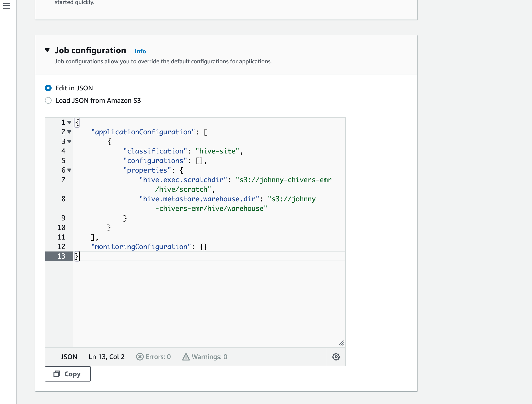Fold the applicationConfiguration array at line 2
Viewport: 532px width, 404px height.
tap(69, 132)
